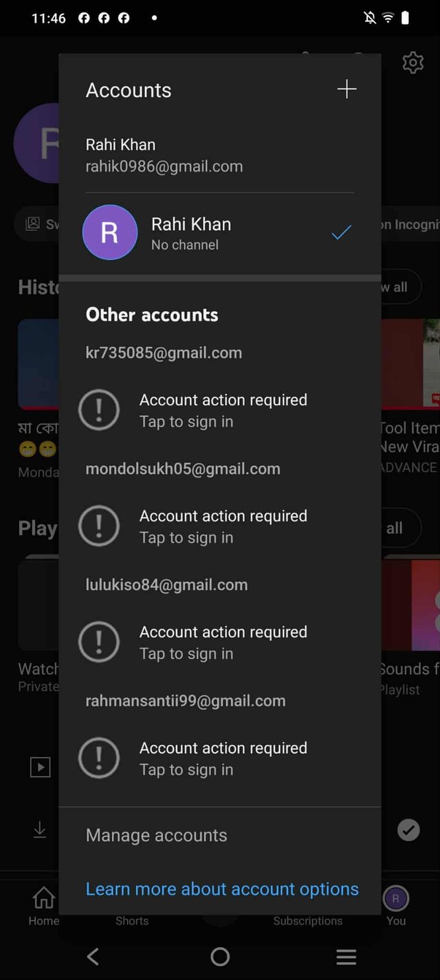Select the checkmark beside Rahi Khan
This screenshot has height=980, width=440.
[x=341, y=233]
